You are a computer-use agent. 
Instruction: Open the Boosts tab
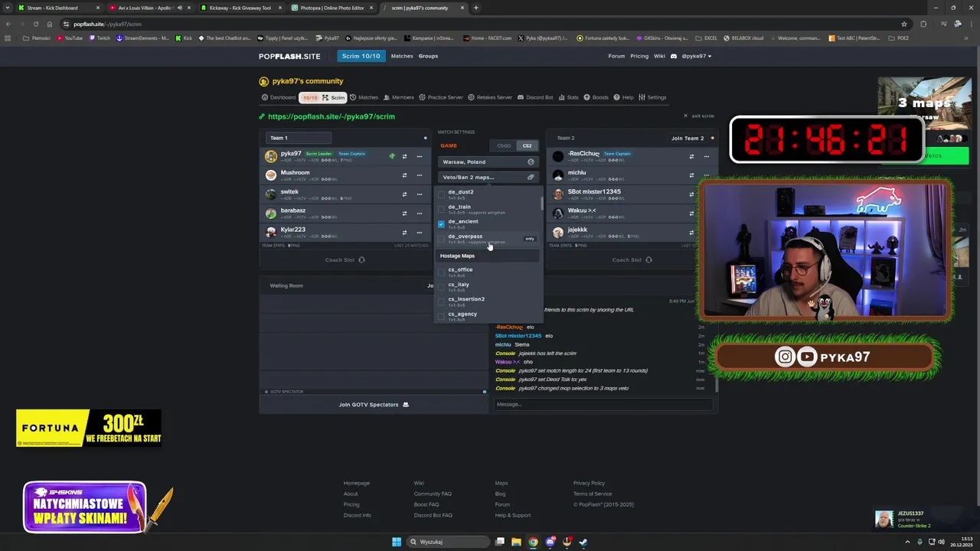596,97
